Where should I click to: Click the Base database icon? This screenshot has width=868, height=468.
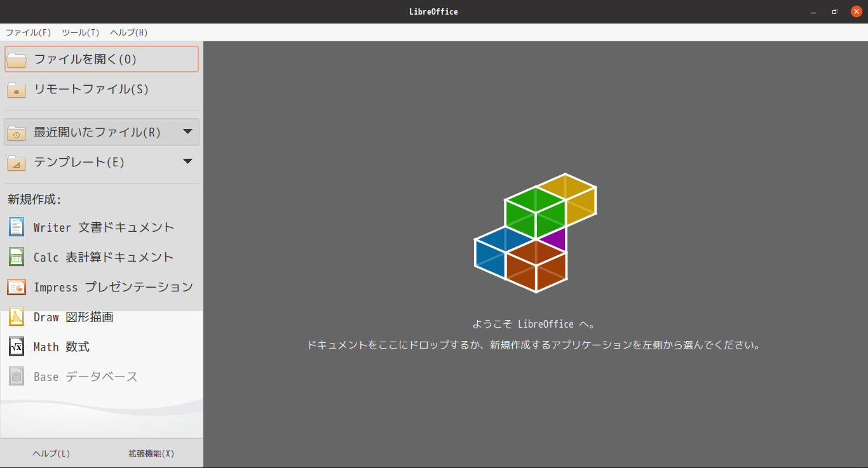tap(17, 376)
